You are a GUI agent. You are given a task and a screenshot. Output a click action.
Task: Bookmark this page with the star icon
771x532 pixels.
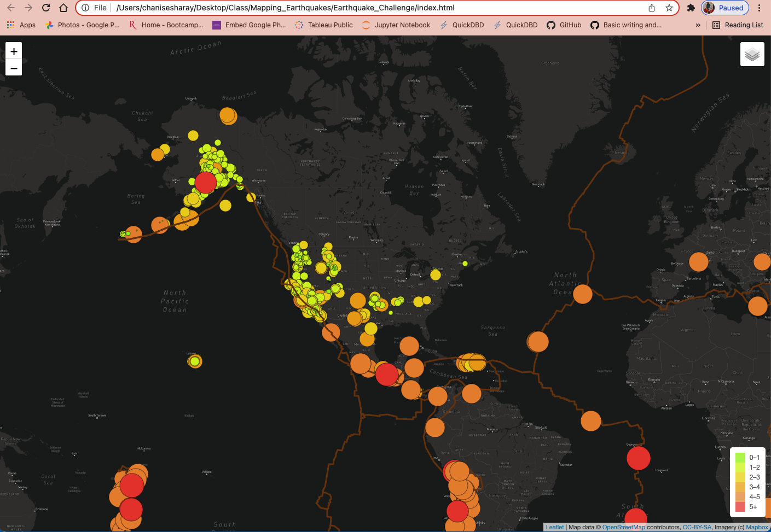(x=669, y=8)
